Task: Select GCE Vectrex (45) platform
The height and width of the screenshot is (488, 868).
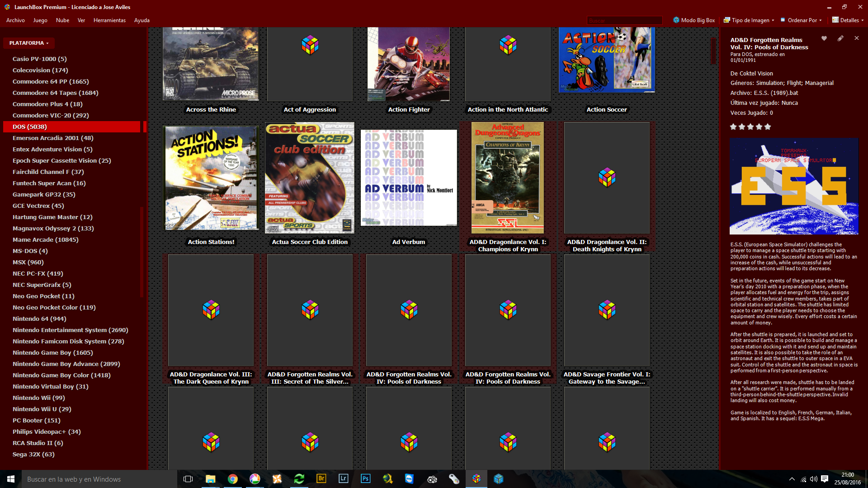Action: (38, 206)
